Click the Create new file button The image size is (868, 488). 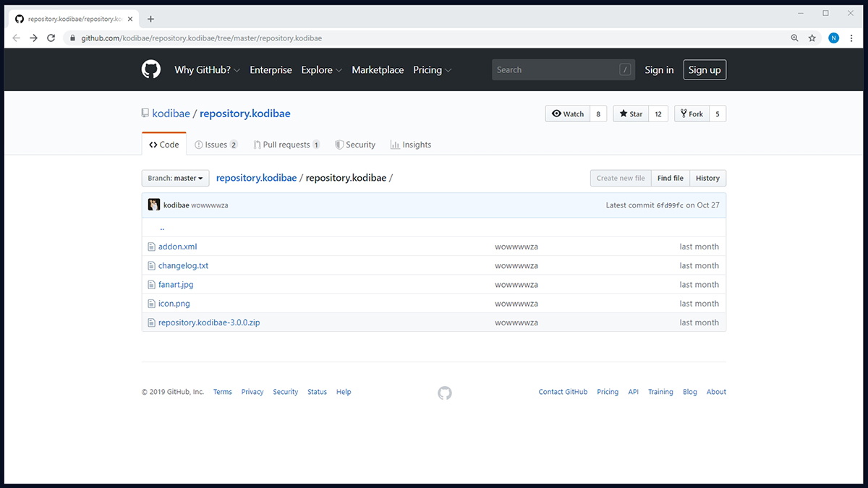tap(621, 178)
